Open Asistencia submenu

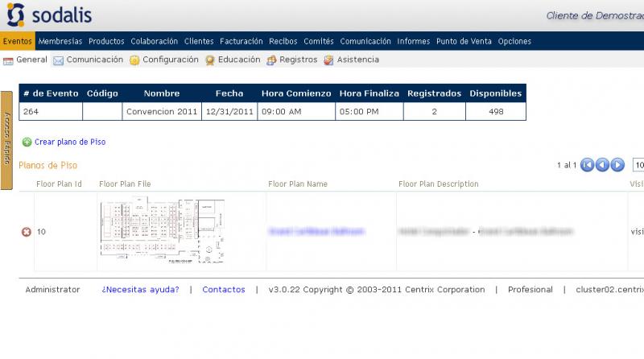pos(351,60)
